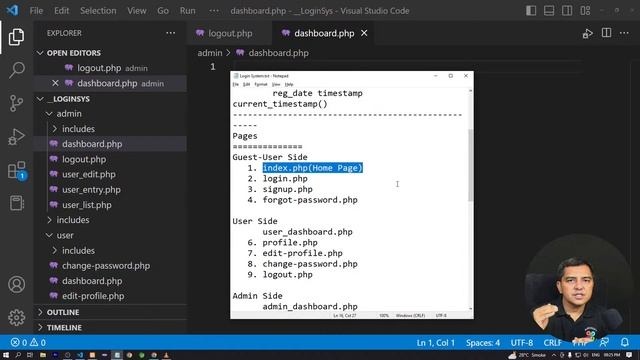Viewport: 640px width, 360px height.
Task: Open the Selection menu
Action: point(98,11)
